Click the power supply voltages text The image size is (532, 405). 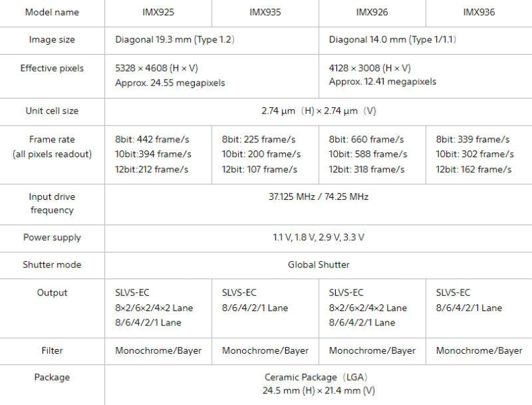pos(318,238)
